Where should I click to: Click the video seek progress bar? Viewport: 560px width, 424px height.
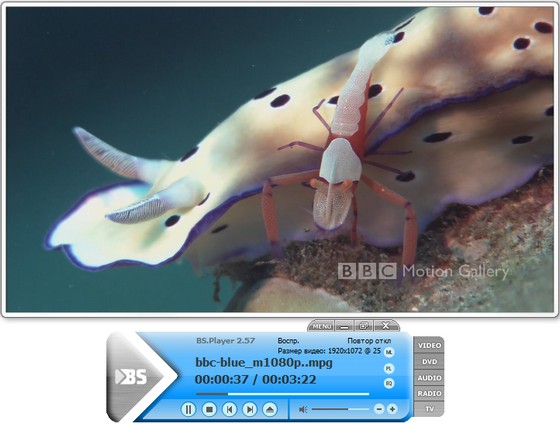(x=282, y=394)
